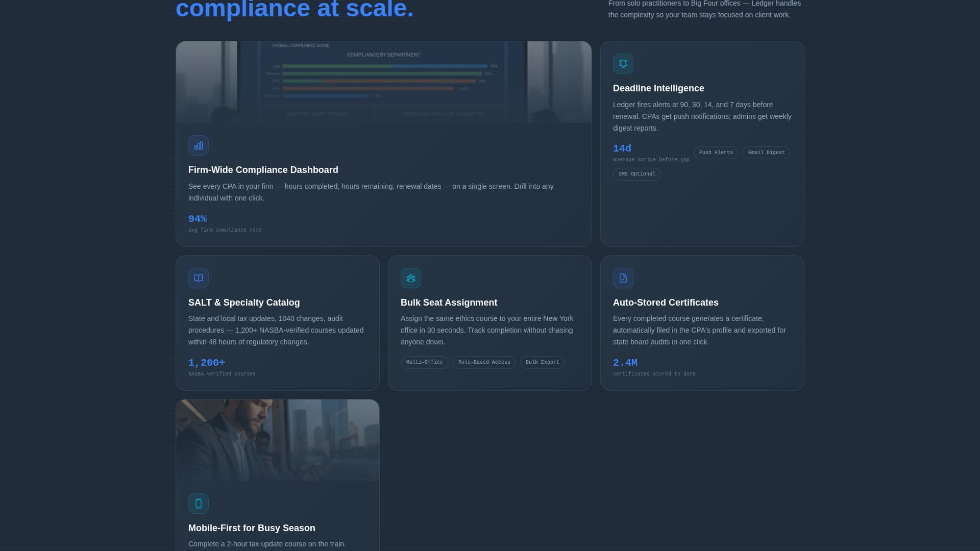Click the 'From solo practitioners to Big Four' paragraph
The image size is (980, 551).
704,9
